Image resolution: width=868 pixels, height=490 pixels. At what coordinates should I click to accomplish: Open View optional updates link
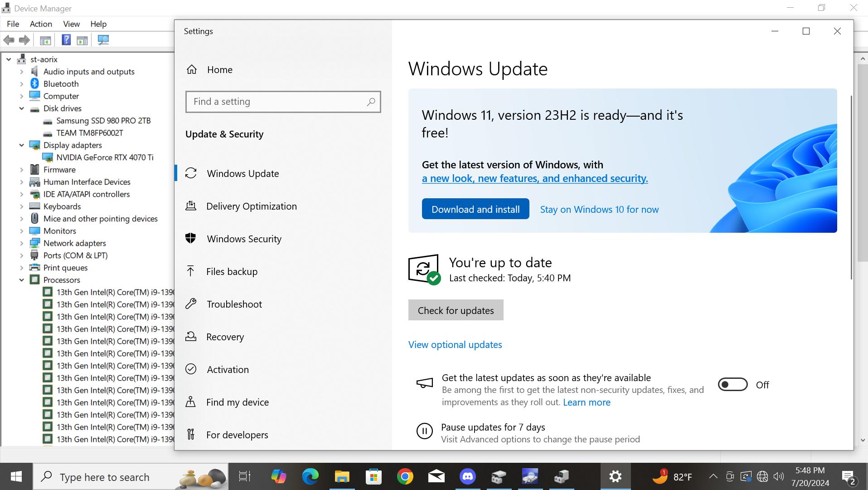coord(455,345)
